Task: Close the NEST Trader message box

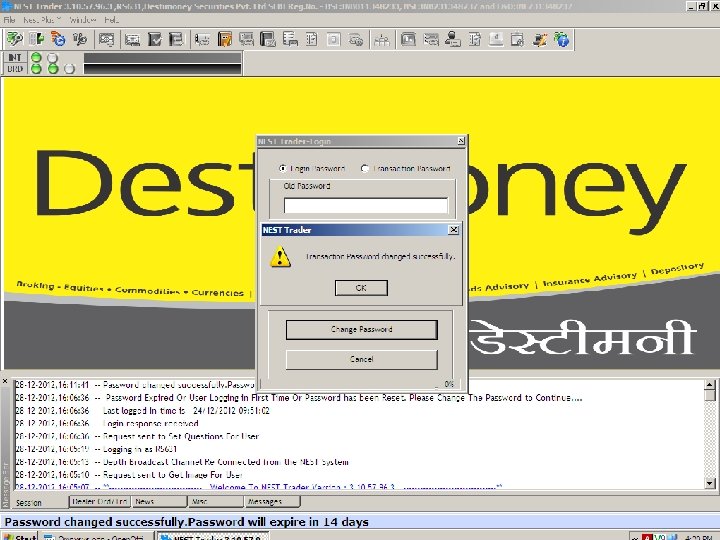Action: [x=453, y=230]
